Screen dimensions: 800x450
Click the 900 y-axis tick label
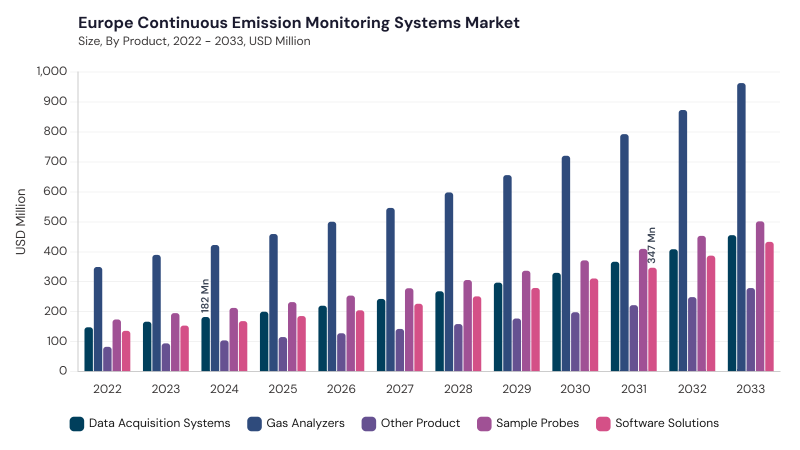56,102
